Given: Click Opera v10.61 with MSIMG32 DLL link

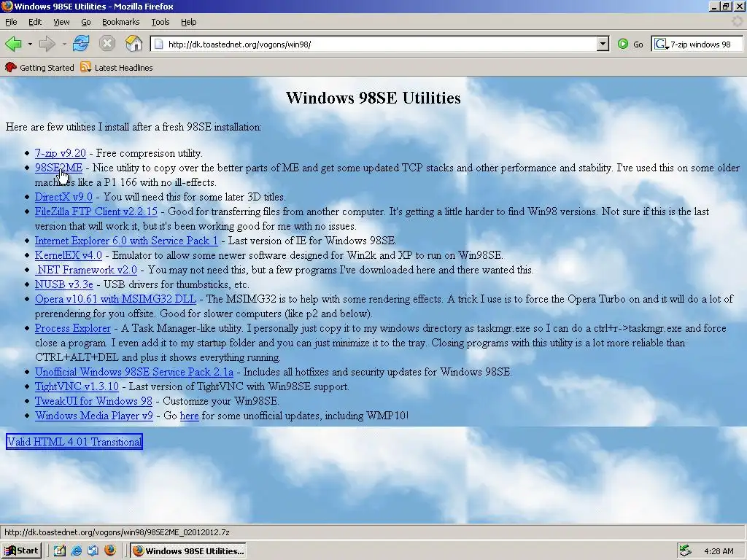Looking at the screenshot, I should click(x=115, y=299).
